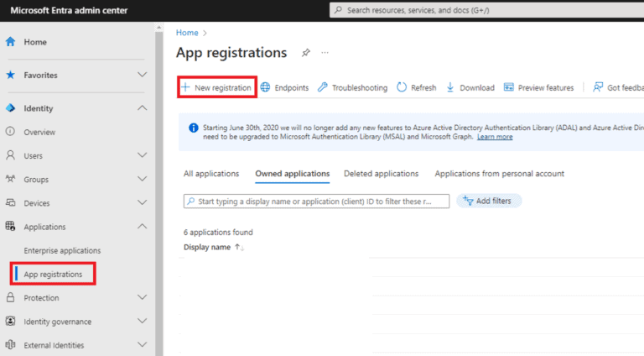Image resolution: width=644 pixels, height=356 pixels.
Task: Click the Overview label in sidebar
Action: click(39, 132)
